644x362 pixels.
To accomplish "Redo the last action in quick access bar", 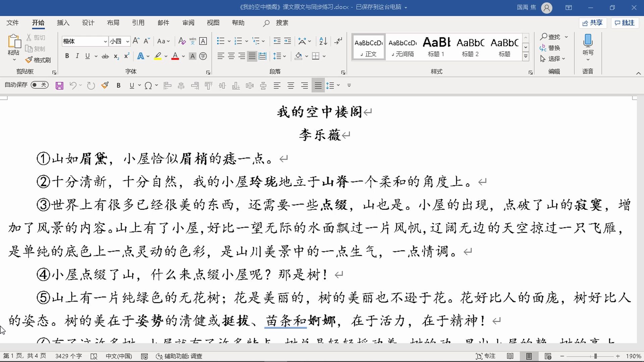I will pyautogui.click(x=91, y=85).
